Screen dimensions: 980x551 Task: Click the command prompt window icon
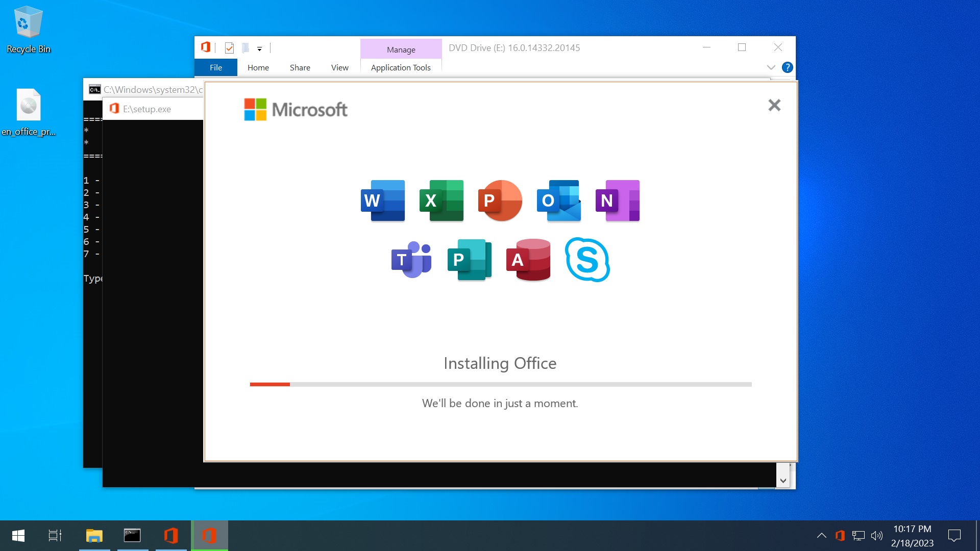pyautogui.click(x=94, y=90)
